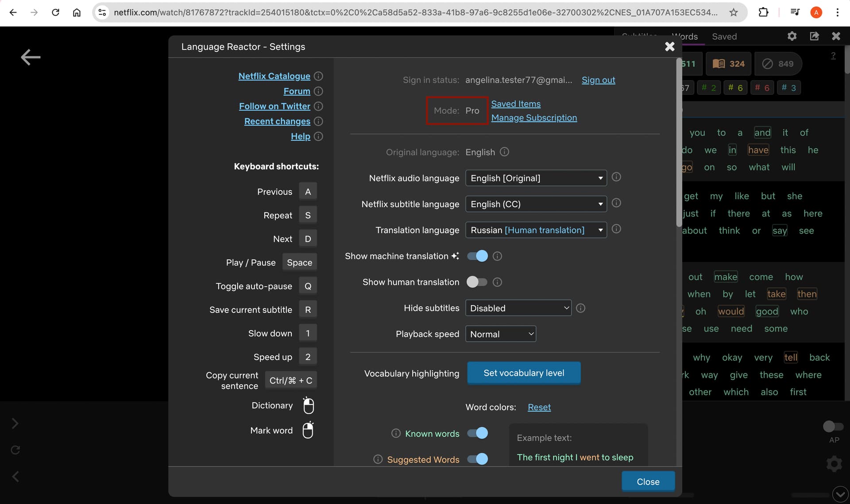This screenshot has height=504, width=850.
Task: Bookmark this page with the star icon
Action: tap(734, 12)
